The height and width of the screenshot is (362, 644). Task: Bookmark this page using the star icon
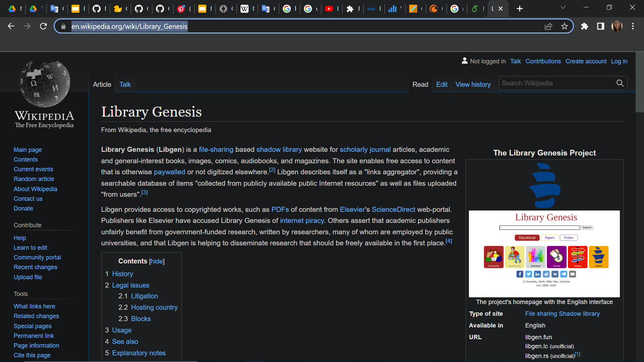click(565, 26)
